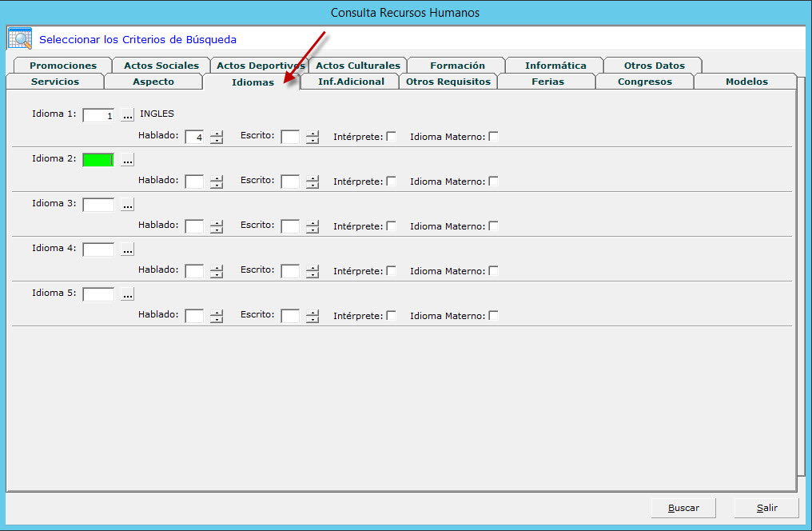Screen dimensions: 812x531
Task: Click the search criteria magnifier icon
Action: [20, 39]
